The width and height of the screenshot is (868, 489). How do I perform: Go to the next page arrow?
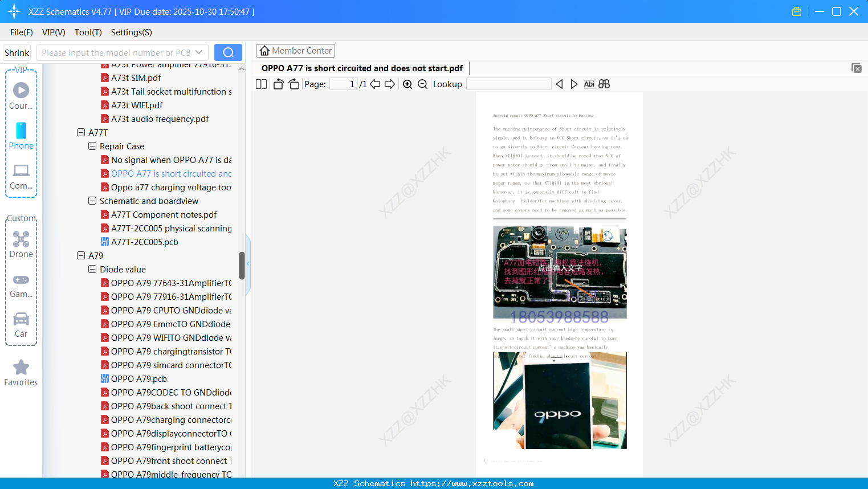click(x=390, y=84)
